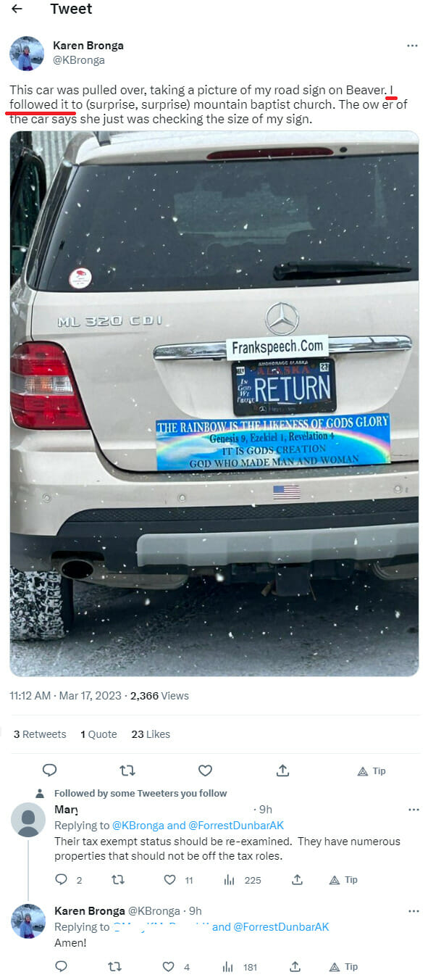The image size is (428, 980).
Task: Retweet the main tweet by Karen Bronga
Action: [127, 770]
